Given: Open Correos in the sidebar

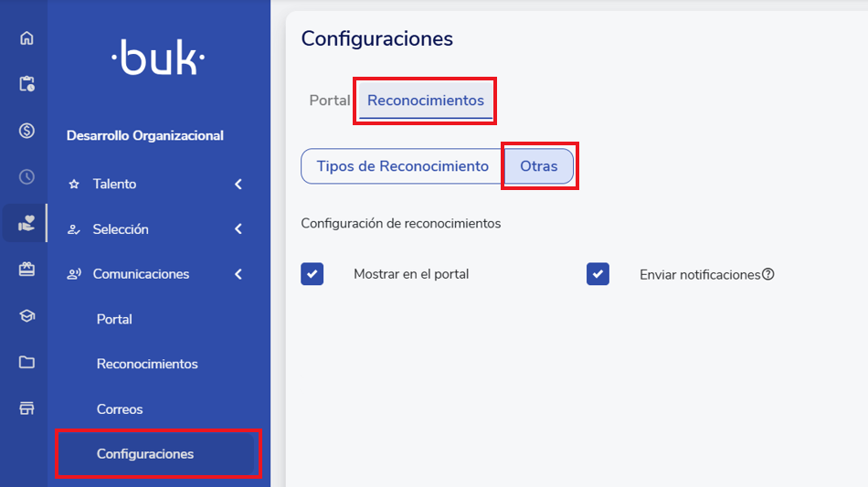Looking at the screenshot, I should (x=120, y=409).
